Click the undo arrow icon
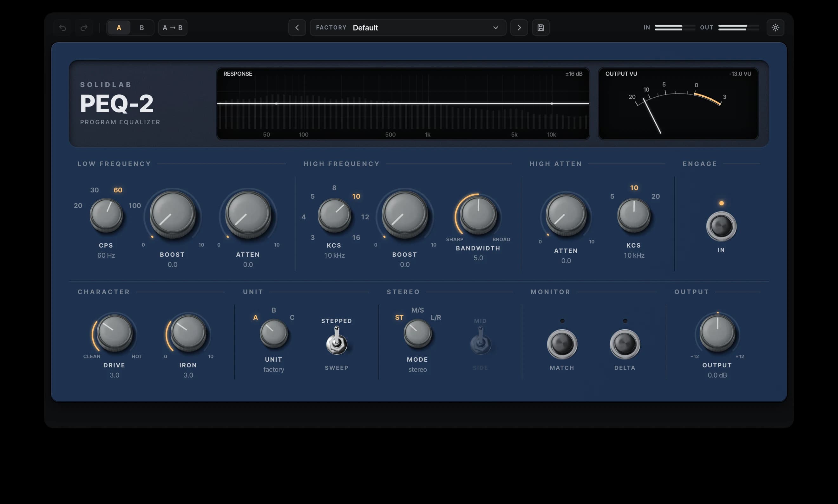The width and height of the screenshot is (838, 504). [62, 28]
